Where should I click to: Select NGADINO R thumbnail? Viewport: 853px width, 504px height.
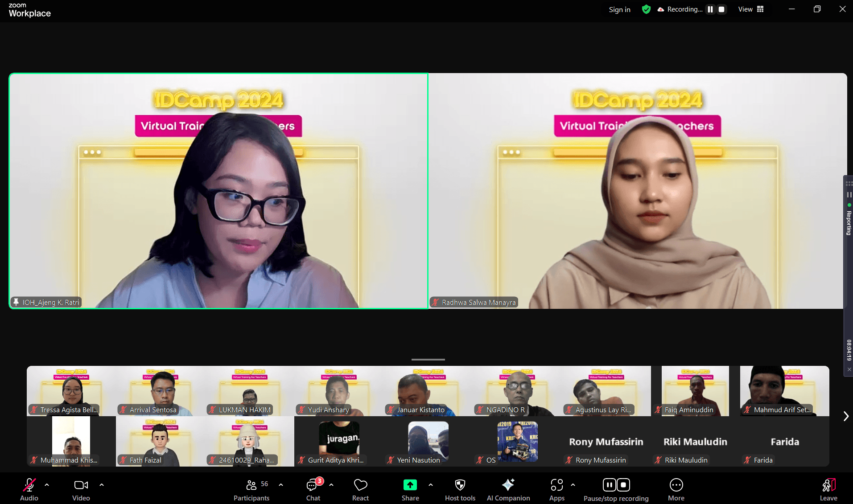(x=517, y=391)
